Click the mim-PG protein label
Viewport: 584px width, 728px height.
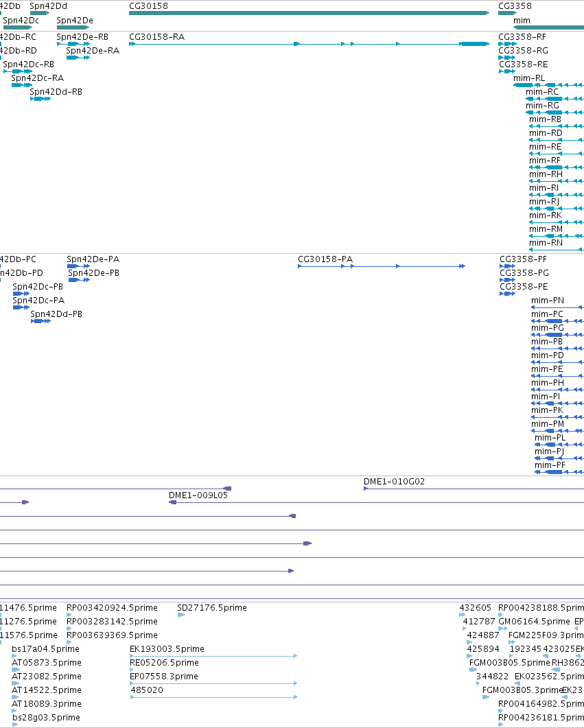(548, 328)
